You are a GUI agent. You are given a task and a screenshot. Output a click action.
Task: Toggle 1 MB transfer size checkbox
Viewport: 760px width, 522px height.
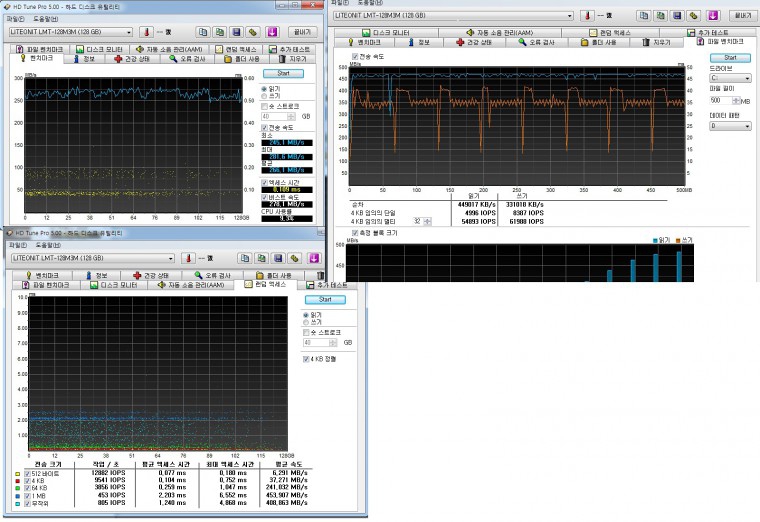28,496
